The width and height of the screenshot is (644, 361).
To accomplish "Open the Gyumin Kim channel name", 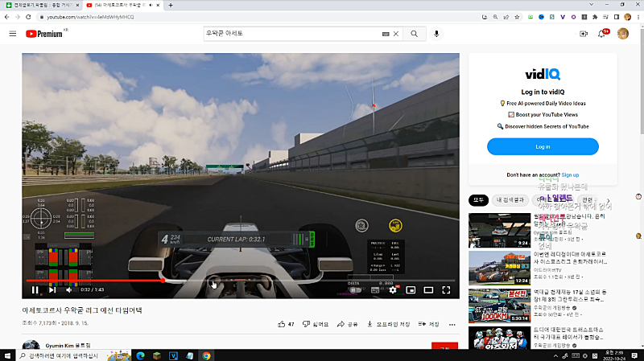I will pos(68,346).
